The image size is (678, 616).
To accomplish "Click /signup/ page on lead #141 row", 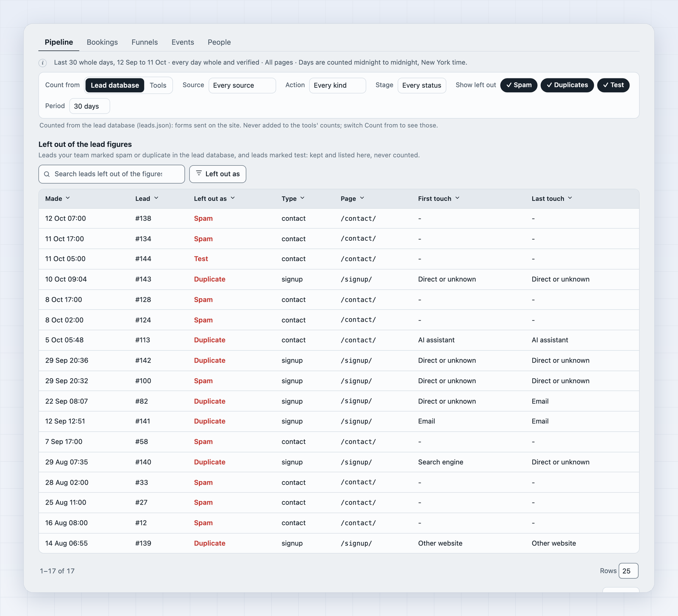I will (x=356, y=421).
